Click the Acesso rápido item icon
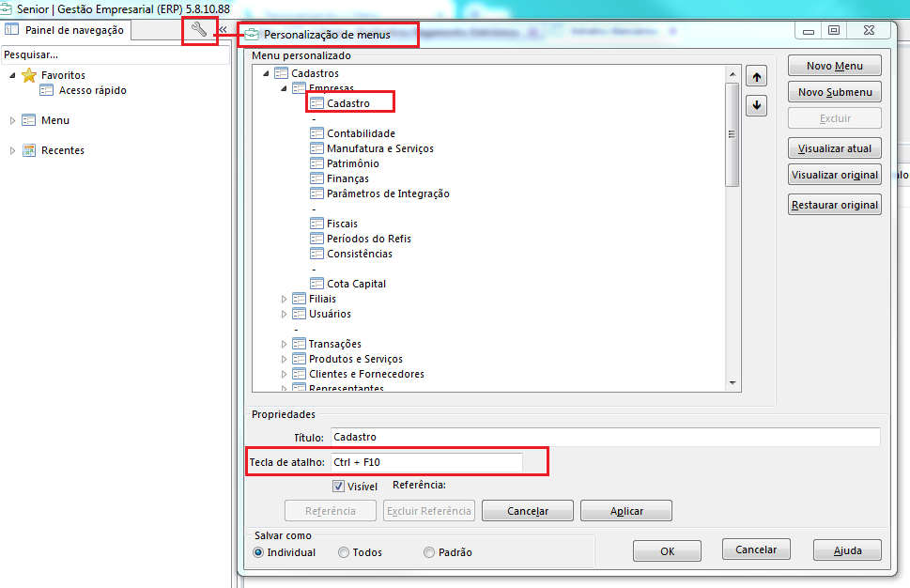The height and width of the screenshot is (588, 910). [x=46, y=90]
